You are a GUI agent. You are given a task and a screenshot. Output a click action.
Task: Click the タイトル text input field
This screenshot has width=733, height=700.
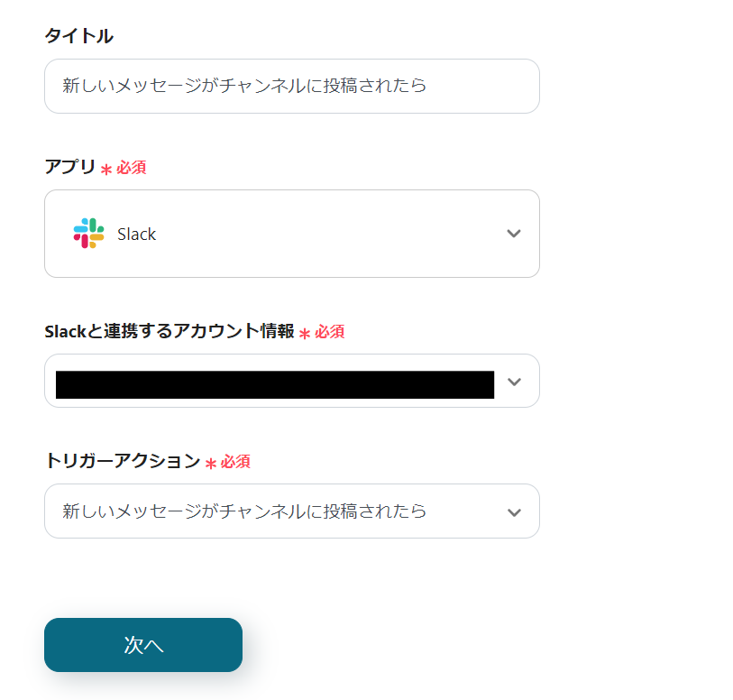tap(291, 87)
